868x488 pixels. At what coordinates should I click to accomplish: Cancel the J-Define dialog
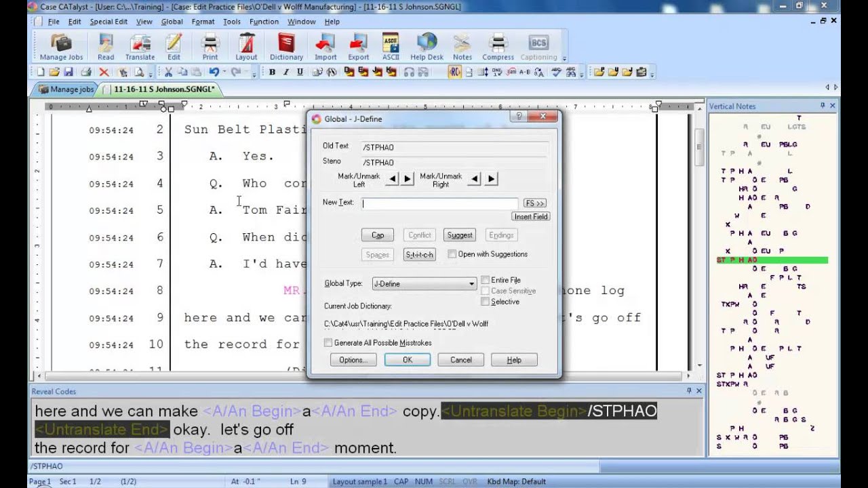pyautogui.click(x=461, y=360)
